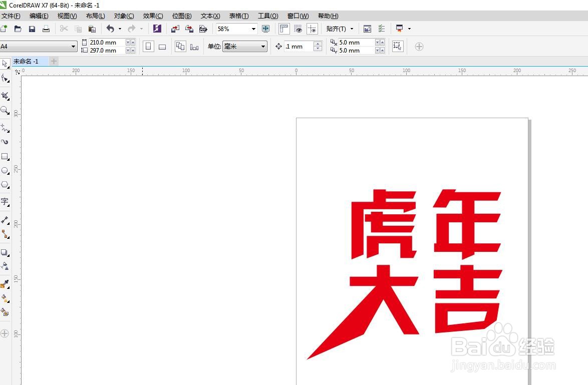
Task: Select the Drop Shadow tool
Action: point(5,252)
